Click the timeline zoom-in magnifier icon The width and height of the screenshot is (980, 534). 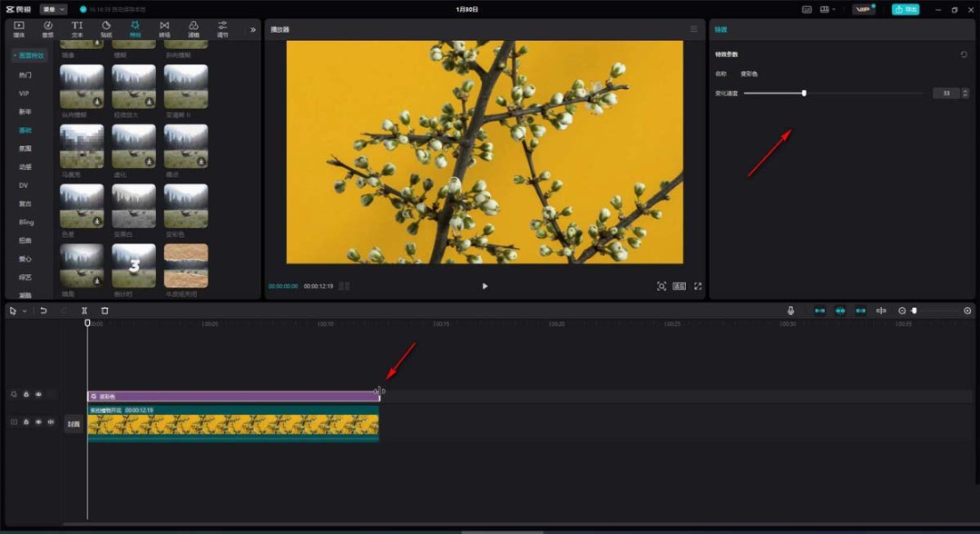tap(967, 311)
